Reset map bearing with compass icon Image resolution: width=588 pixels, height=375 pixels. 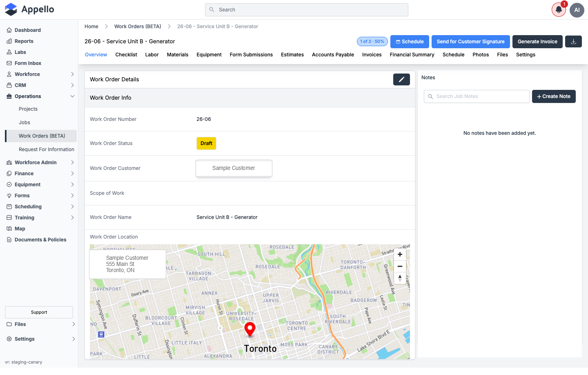pos(400,278)
